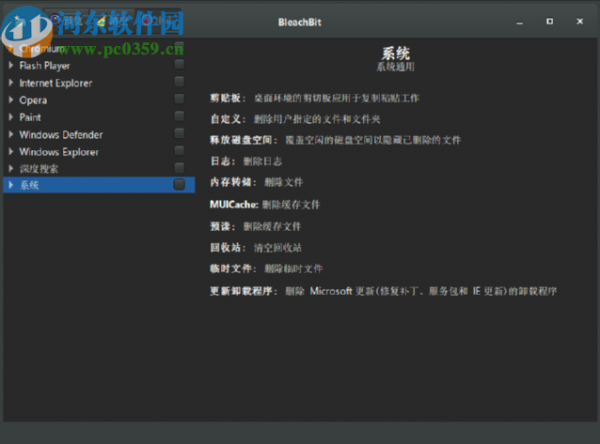Screen dimensions: 600x444
Task: Select the Paint row label
Action: 30,117
